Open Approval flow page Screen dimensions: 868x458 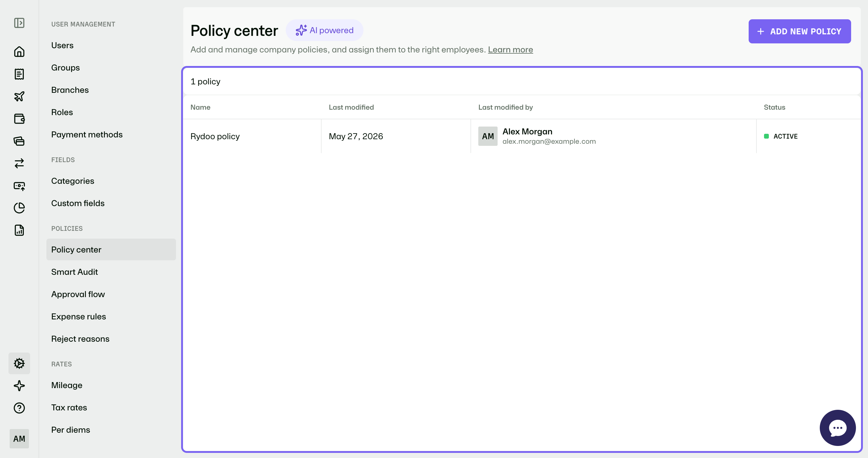[x=78, y=294]
